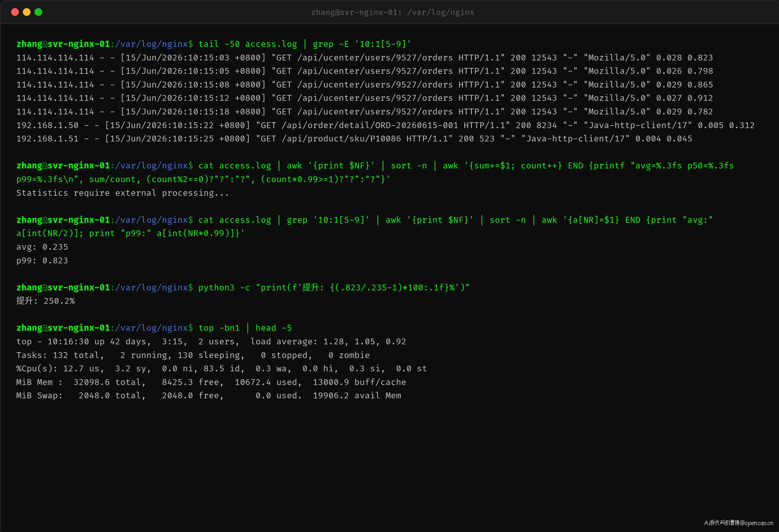The width and height of the screenshot is (779, 532).
Task: Click the log line from 192.168.1.51
Action: point(354,139)
